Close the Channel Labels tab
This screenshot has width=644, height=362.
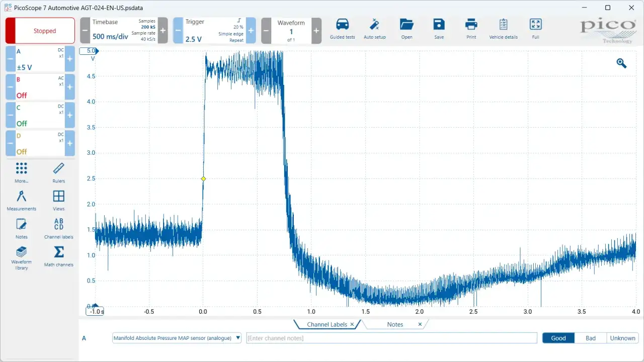click(352, 324)
